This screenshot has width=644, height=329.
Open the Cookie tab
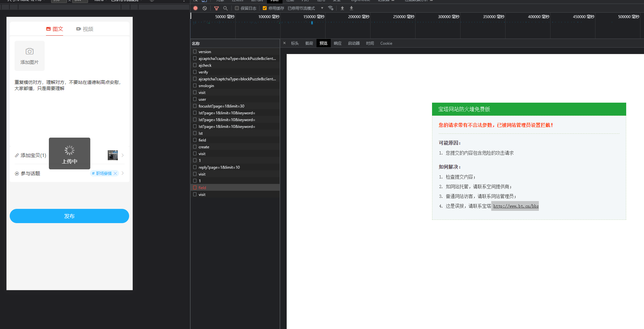click(386, 43)
